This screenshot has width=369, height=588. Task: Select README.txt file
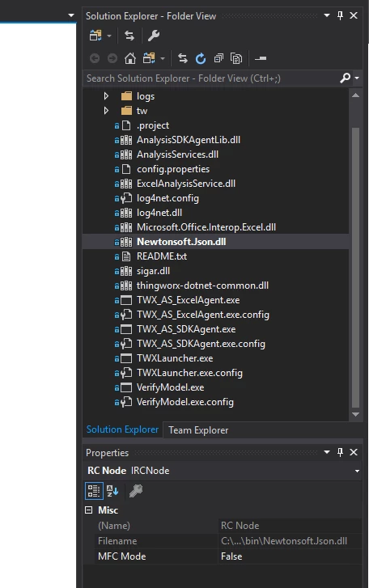(x=162, y=256)
